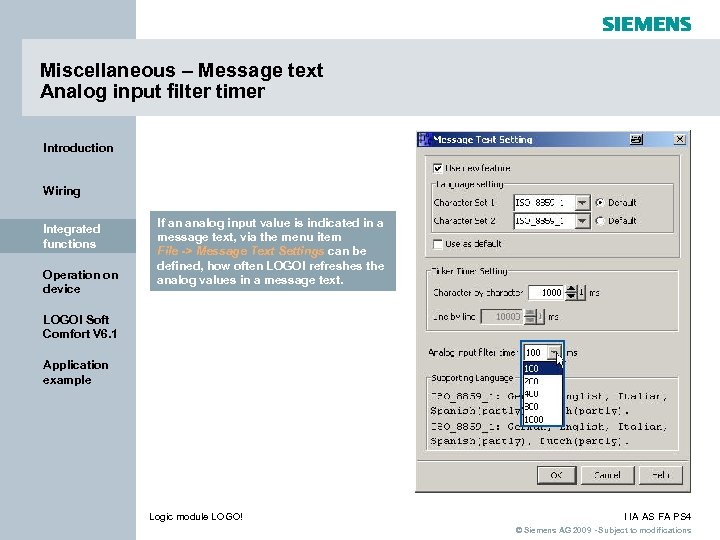Image resolution: width=720 pixels, height=540 pixels.
Task: Click the icon in the dialog title bar
Action: 636,139
